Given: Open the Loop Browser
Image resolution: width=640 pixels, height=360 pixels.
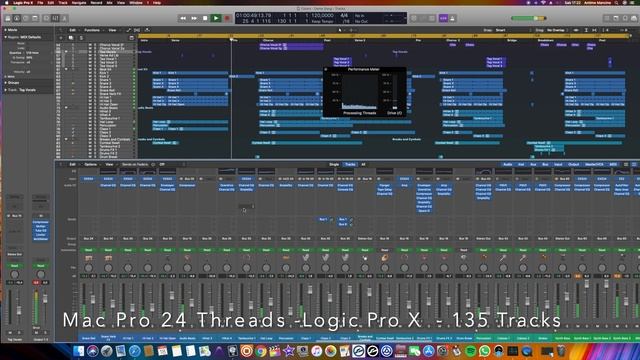Looking at the screenshot, I should [625, 18].
